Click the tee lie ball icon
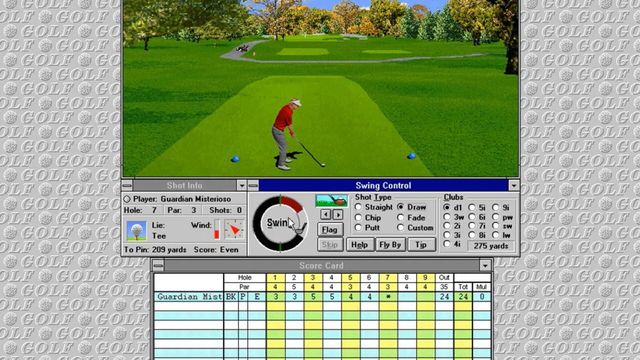 point(136,231)
